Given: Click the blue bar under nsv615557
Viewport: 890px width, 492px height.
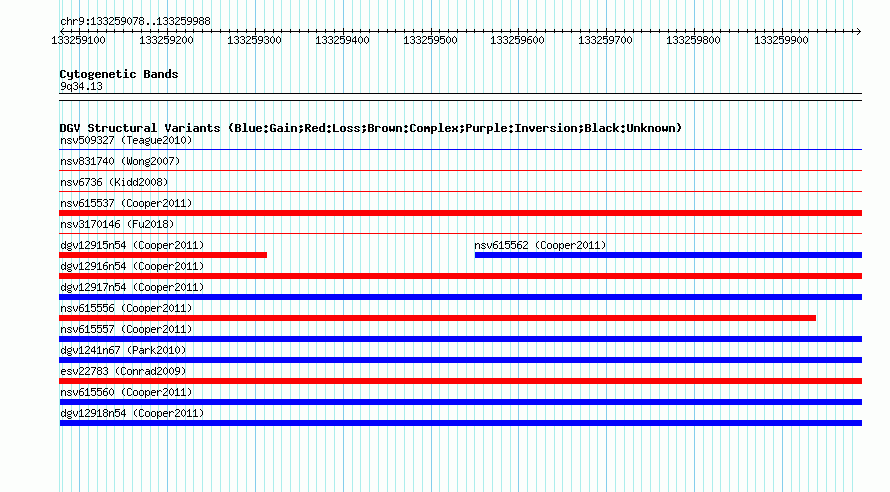Looking at the screenshot, I should (x=460, y=339).
